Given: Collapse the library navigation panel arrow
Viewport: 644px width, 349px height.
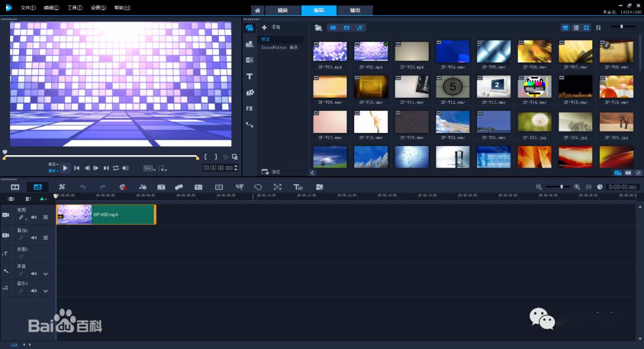Looking at the screenshot, I should coord(312,172).
